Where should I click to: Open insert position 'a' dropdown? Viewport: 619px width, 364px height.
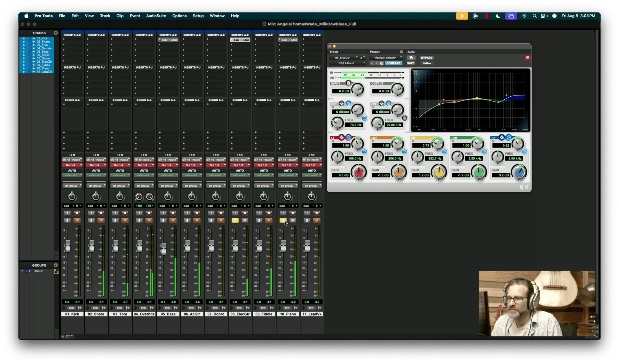click(x=362, y=58)
